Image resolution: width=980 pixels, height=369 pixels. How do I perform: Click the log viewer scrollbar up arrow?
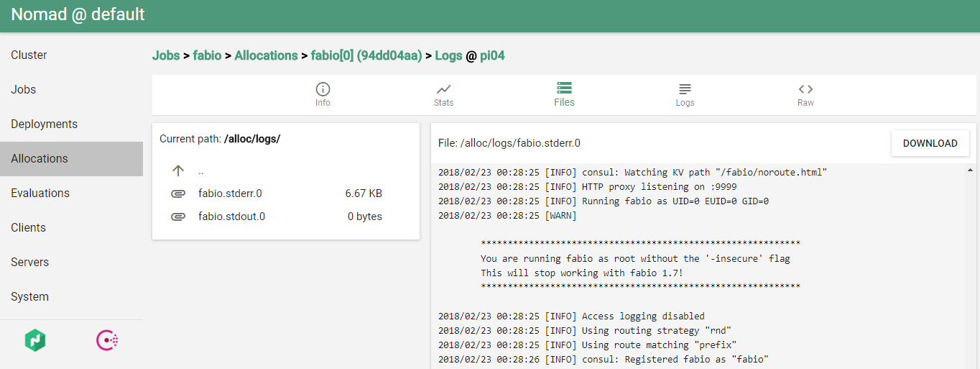[971, 170]
